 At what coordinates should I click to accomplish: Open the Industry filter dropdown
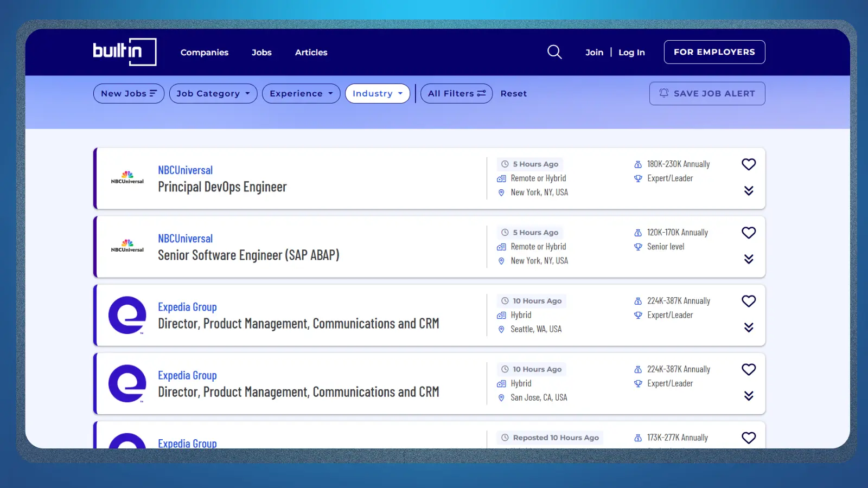[x=378, y=93]
